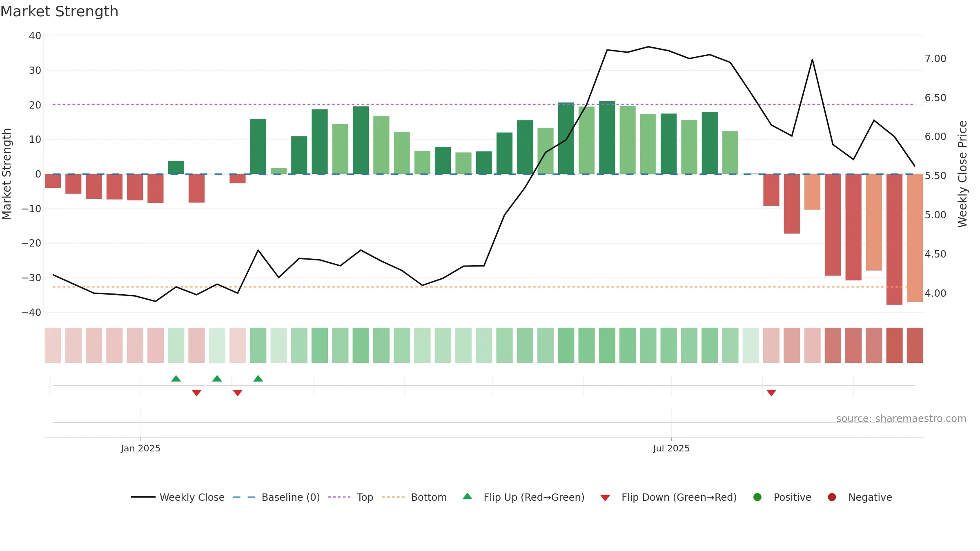Click the first pale pink heat strip cell
Viewport: 980px width, 551px height.
[53, 345]
